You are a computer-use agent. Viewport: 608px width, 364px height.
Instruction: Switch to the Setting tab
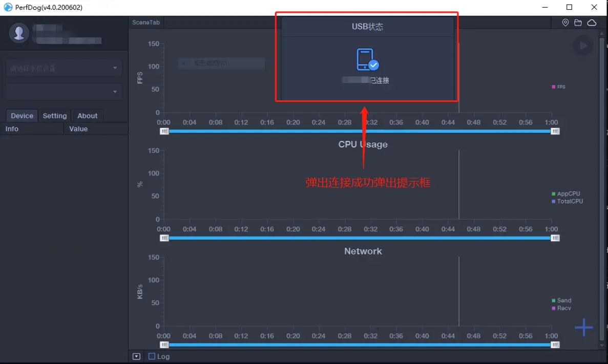55,116
